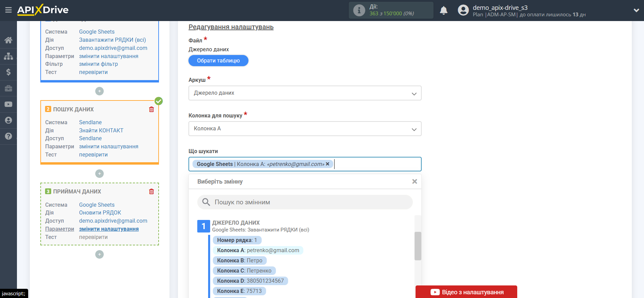Select variable Колонка C: Петренко

point(244,271)
